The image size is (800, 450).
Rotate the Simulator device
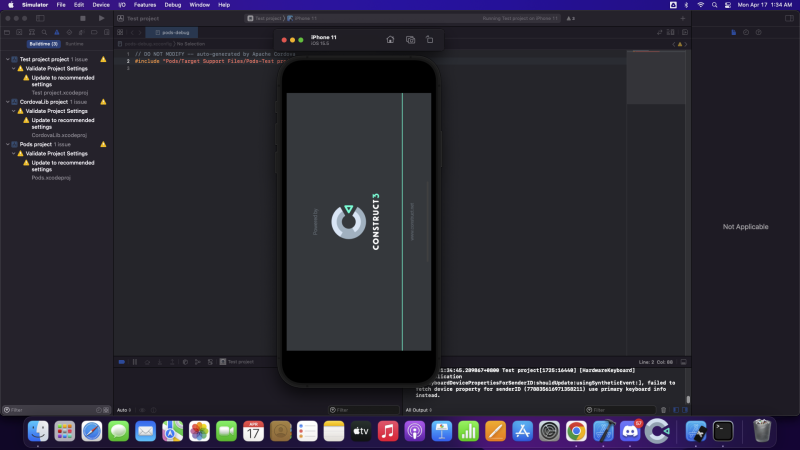[430, 40]
